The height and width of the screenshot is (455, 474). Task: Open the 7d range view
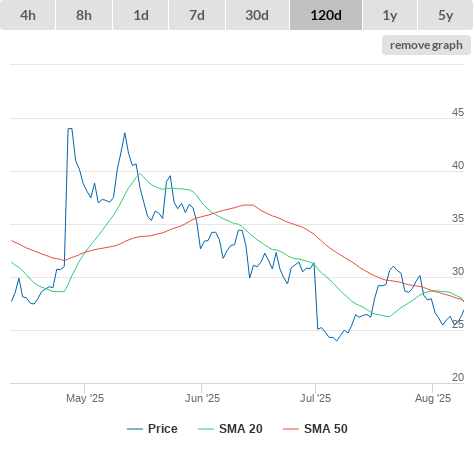[x=197, y=15]
